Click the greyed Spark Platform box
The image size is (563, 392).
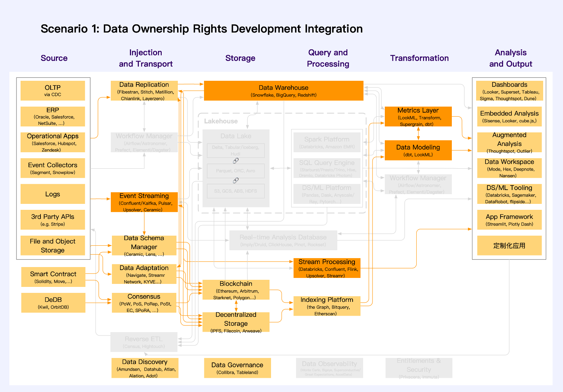click(x=327, y=142)
